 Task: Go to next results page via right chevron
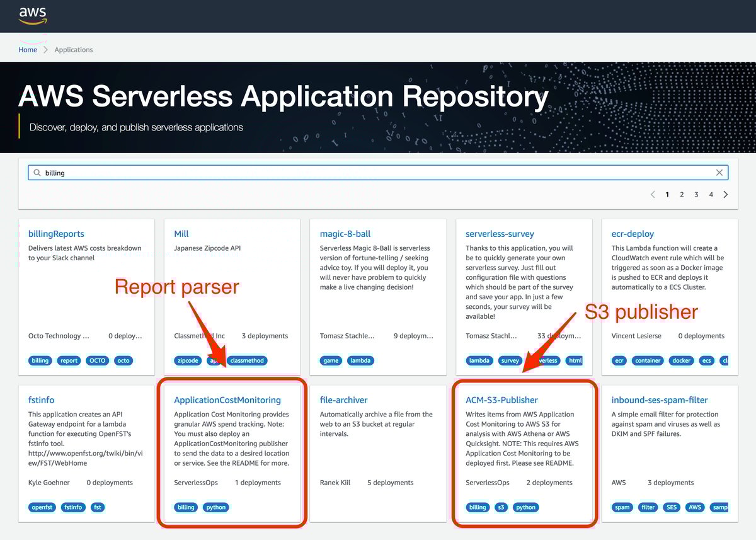[x=726, y=195]
